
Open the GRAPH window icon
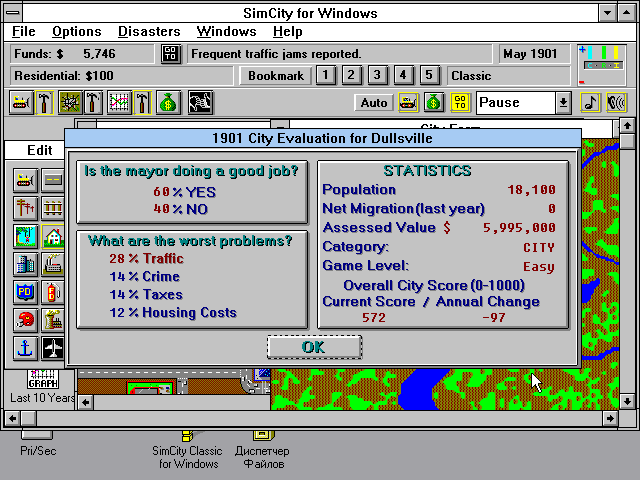(43, 380)
